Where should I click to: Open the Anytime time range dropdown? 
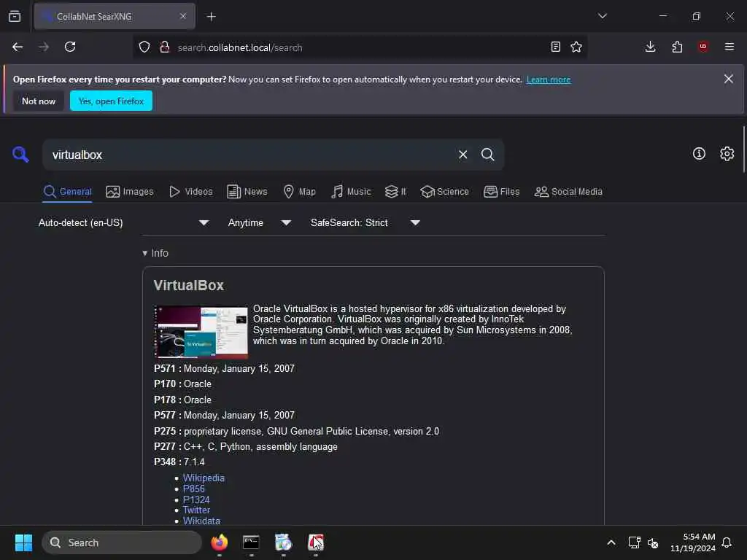(259, 223)
